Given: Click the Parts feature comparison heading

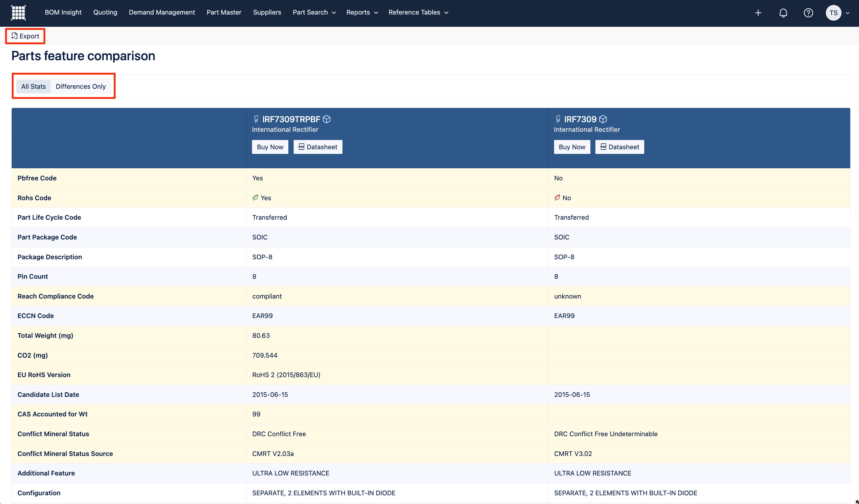Looking at the screenshot, I should (83, 56).
